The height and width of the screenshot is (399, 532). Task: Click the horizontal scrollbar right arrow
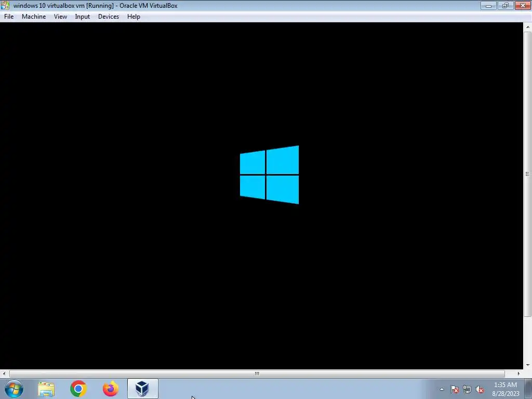[x=518, y=374]
